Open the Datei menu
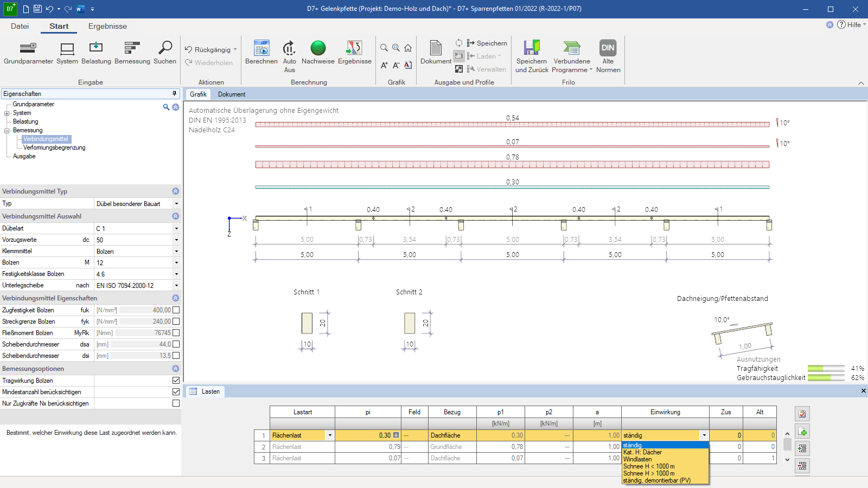The width and height of the screenshot is (868, 488). pyautogui.click(x=20, y=26)
